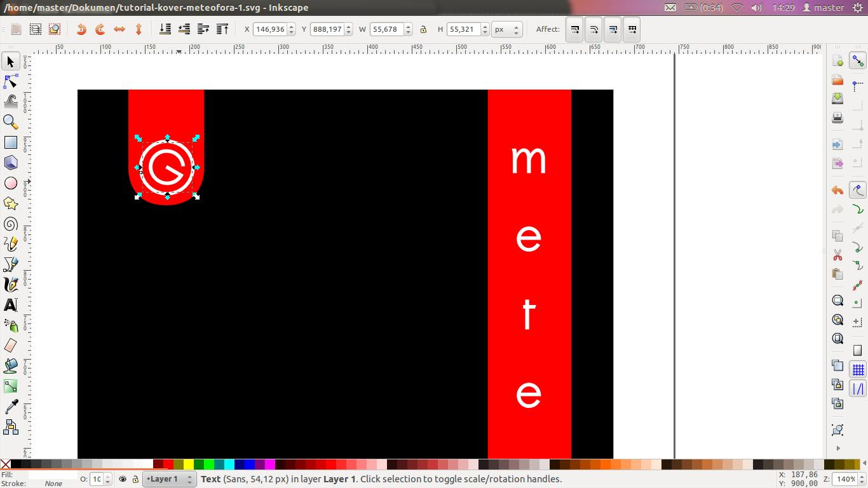The width and height of the screenshot is (868, 488).
Task: Lower selection one step
Action: pyautogui.click(x=184, y=29)
